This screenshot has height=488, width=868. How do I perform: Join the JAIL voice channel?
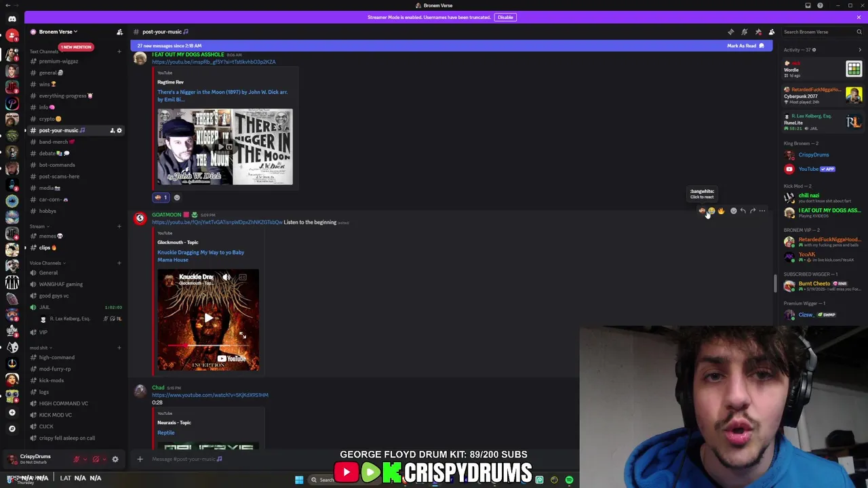pos(76,307)
